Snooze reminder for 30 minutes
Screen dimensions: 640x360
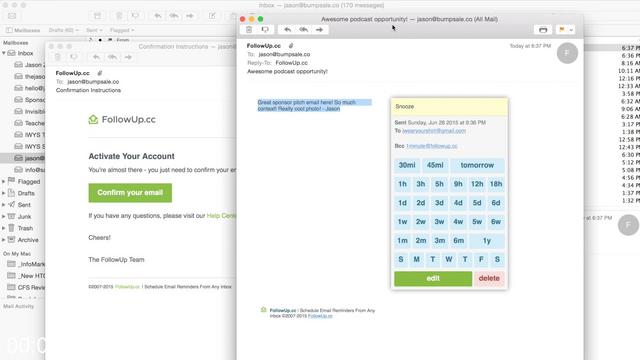(x=407, y=165)
